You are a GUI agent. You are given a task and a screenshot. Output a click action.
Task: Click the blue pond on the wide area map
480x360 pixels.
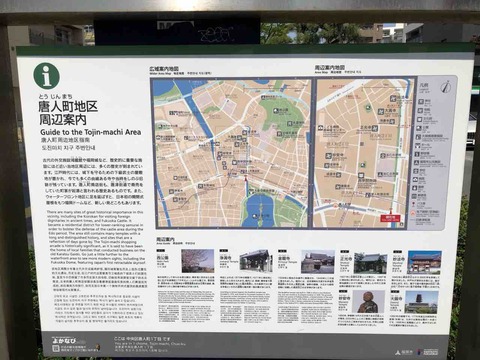(x=258, y=211)
